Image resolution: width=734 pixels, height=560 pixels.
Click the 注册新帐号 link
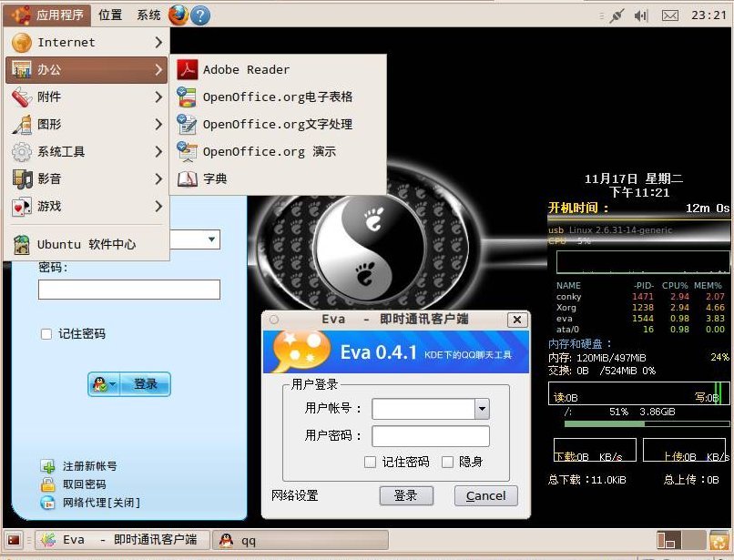coord(90,466)
